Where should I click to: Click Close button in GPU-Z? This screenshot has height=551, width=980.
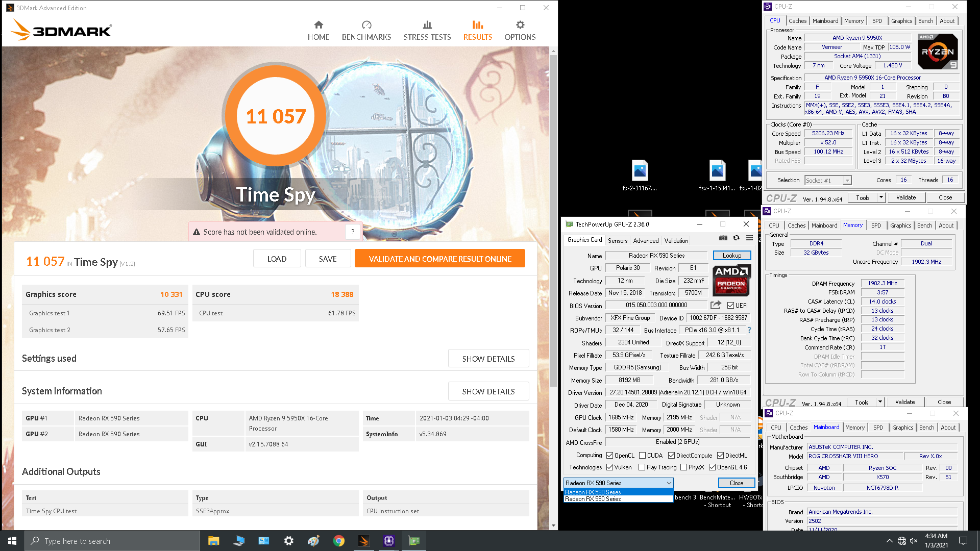pyautogui.click(x=736, y=483)
